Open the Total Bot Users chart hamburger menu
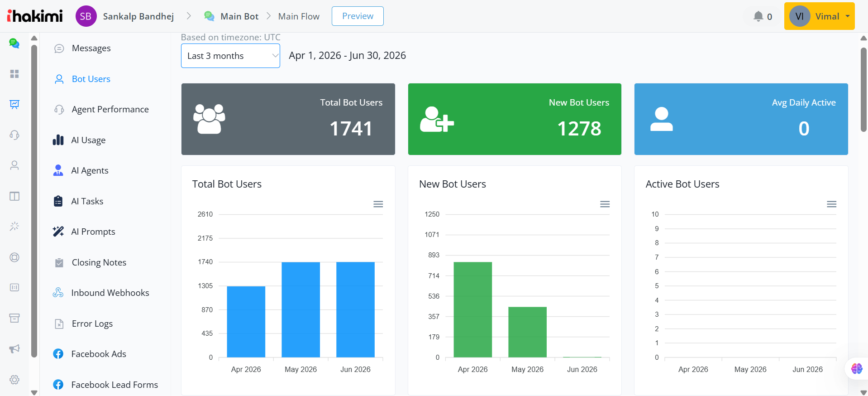This screenshot has height=396, width=868. click(378, 204)
